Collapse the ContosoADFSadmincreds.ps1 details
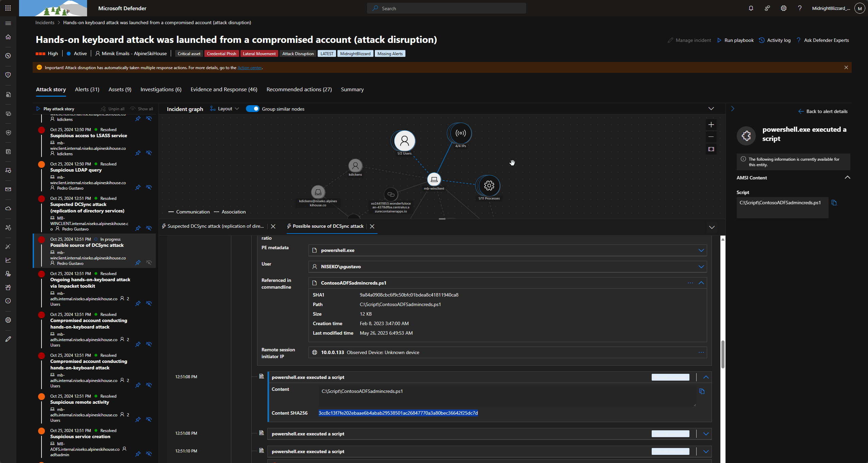This screenshot has width=868, height=463. 702,283
